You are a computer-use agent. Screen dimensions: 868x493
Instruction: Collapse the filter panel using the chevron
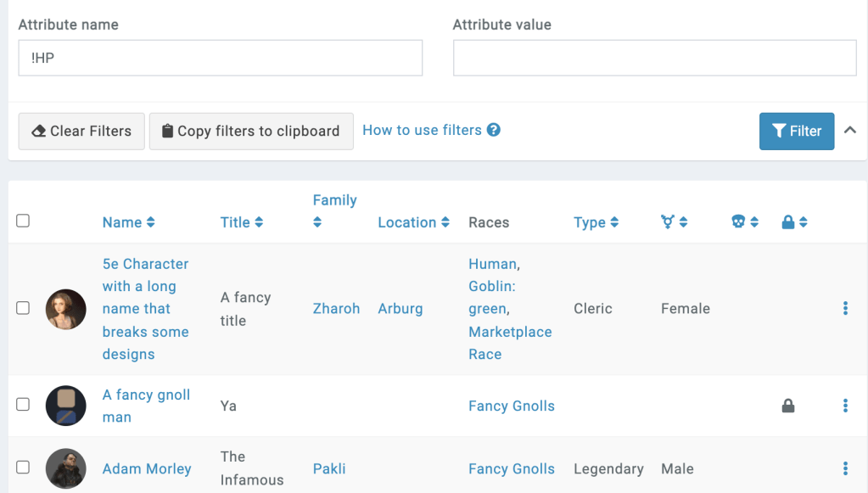849,131
